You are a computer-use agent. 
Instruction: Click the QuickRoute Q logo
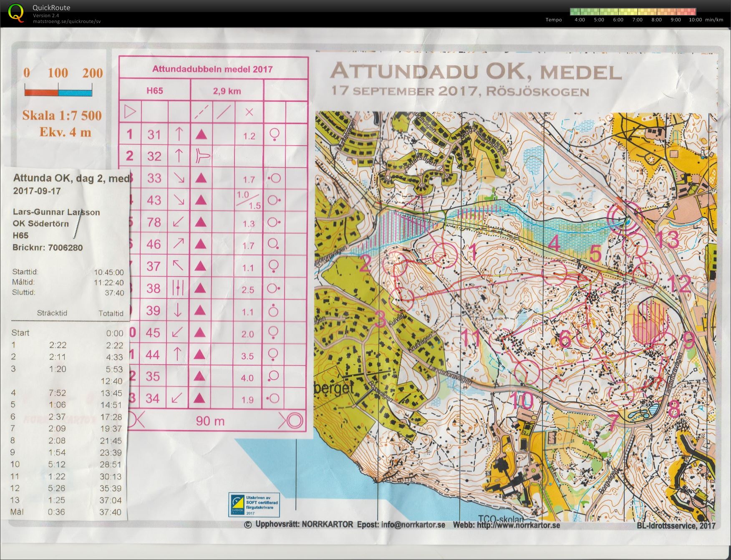pos(16,13)
